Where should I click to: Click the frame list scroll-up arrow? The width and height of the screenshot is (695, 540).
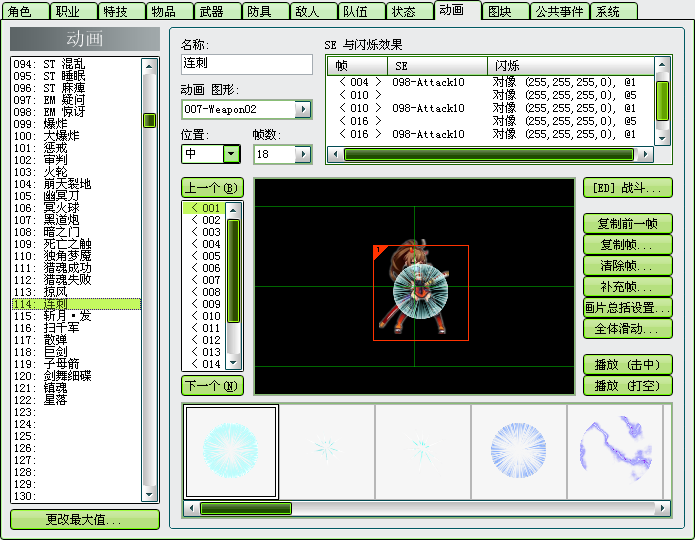[233, 210]
